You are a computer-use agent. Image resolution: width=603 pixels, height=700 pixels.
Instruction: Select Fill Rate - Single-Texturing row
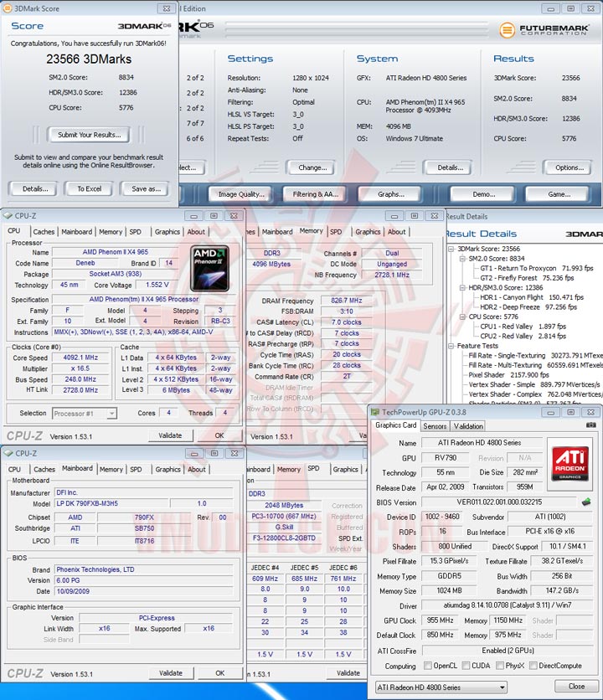[535, 355]
